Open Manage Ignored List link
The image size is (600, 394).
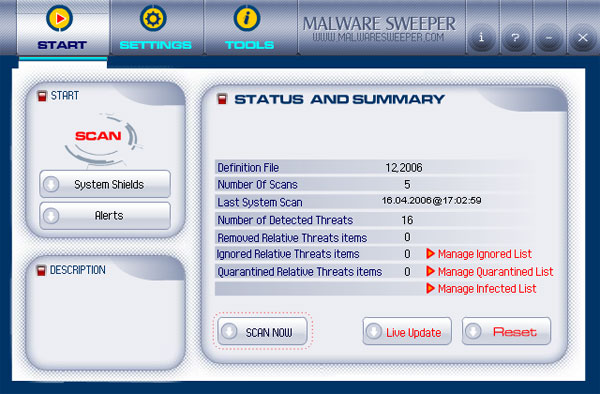[x=485, y=254]
